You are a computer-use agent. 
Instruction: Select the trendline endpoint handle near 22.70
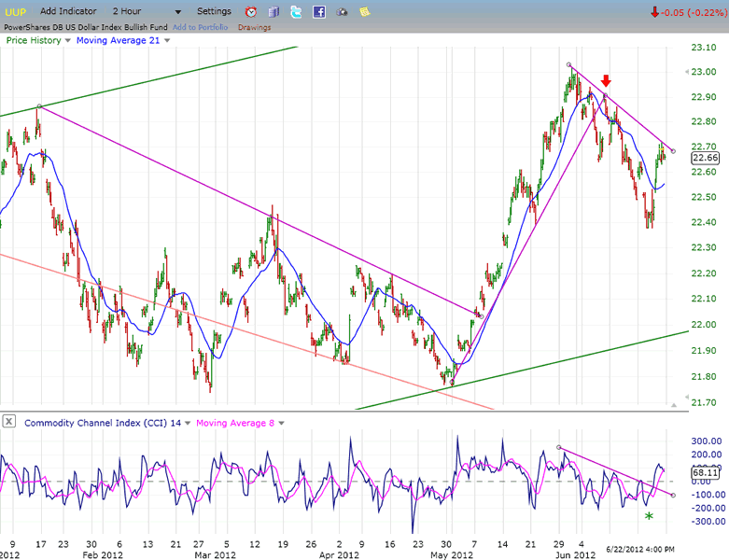click(673, 151)
